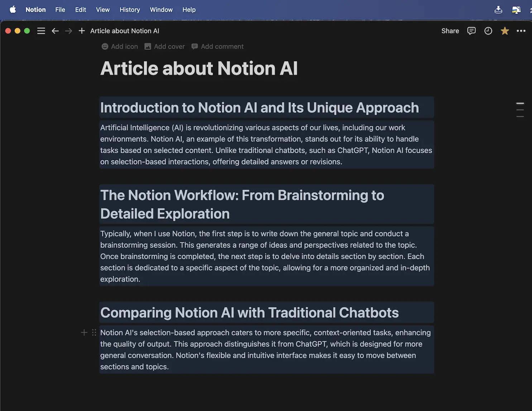Open the File menu

(60, 10)
